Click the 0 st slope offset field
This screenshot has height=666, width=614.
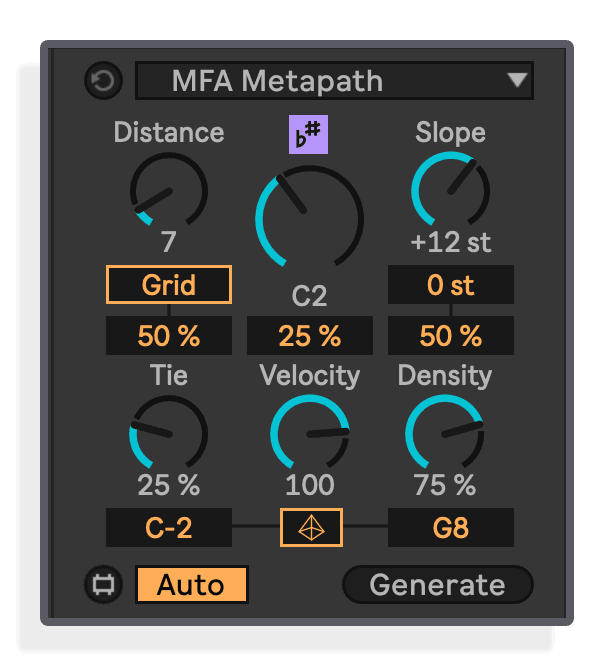click(x=451, y=285)
